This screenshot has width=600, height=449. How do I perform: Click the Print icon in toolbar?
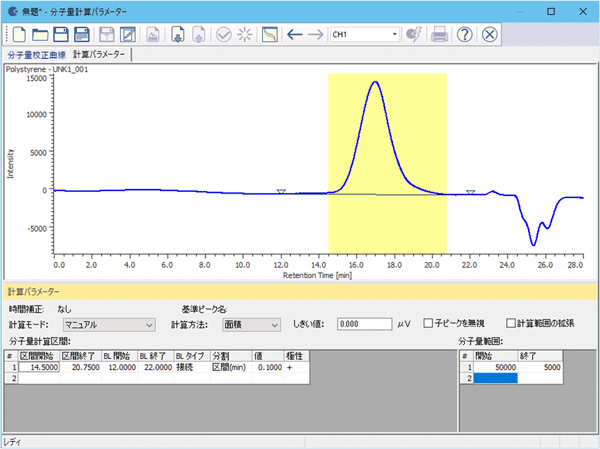pyautogui.click(x=439, y=34)
